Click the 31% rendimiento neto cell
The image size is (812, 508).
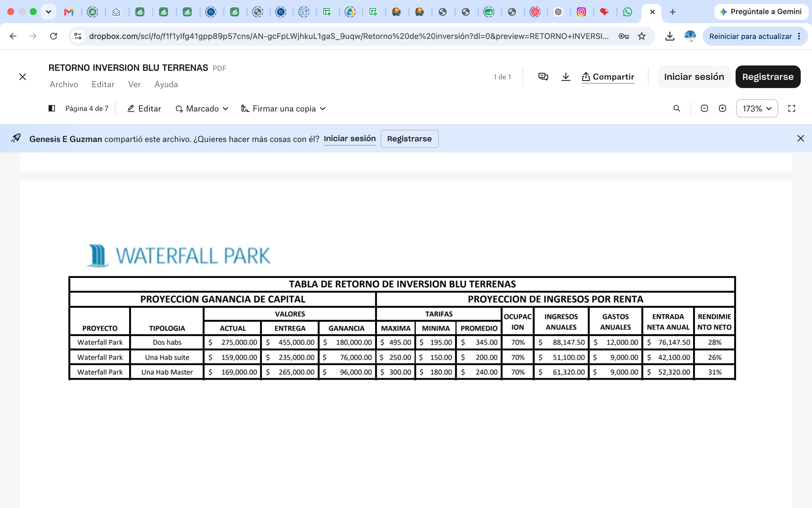[714, 372]
